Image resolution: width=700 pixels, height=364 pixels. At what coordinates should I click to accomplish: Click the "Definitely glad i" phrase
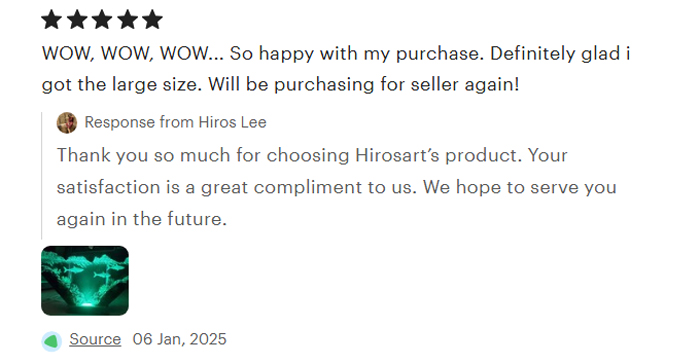tap(560, 54)
